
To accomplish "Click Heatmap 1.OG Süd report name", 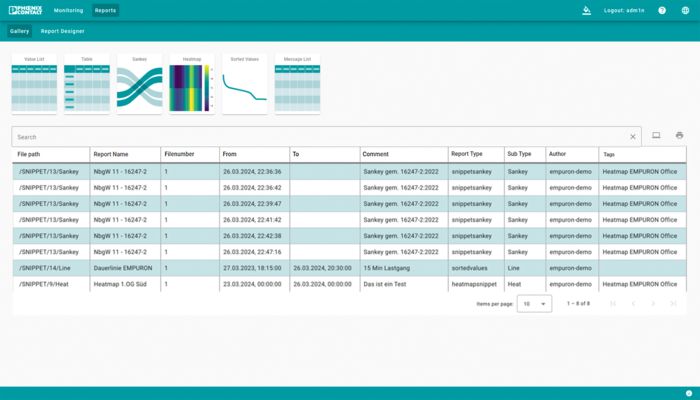I will tap(120, 284).
